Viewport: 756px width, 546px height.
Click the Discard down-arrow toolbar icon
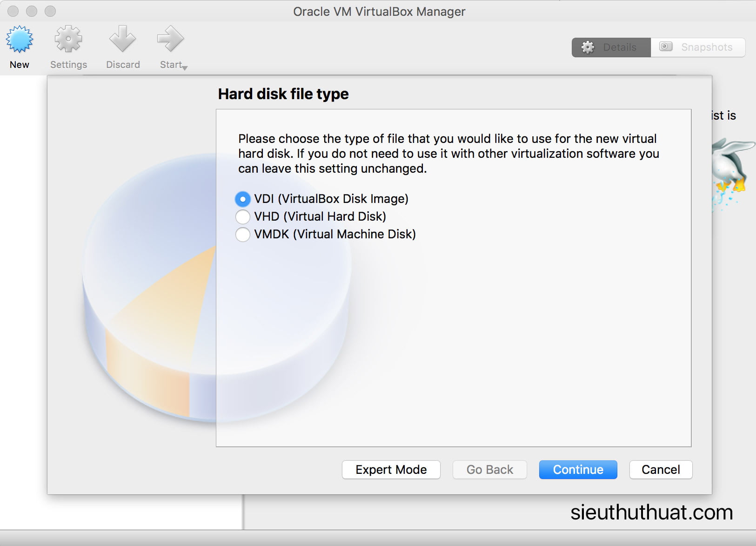coord(122,40)
